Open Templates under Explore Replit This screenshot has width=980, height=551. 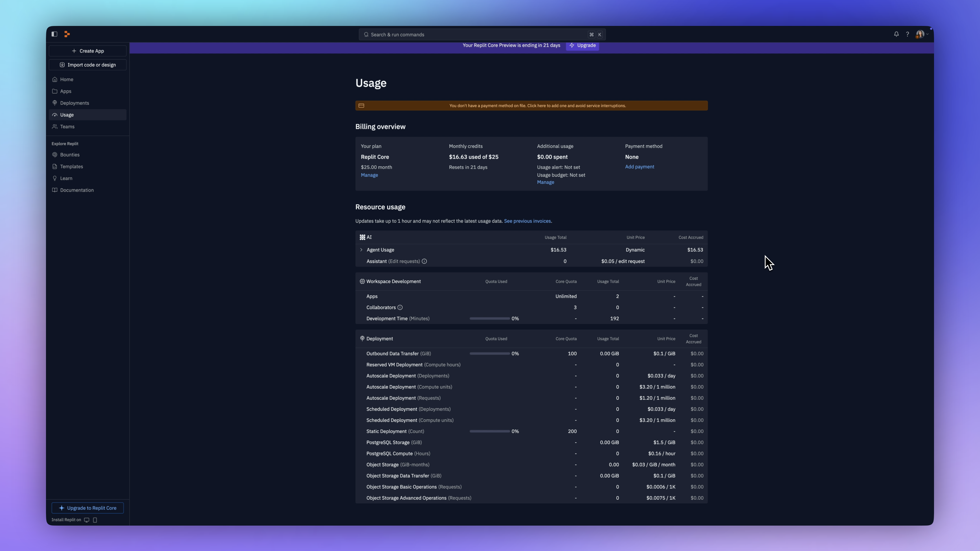(x=87, y=167)
